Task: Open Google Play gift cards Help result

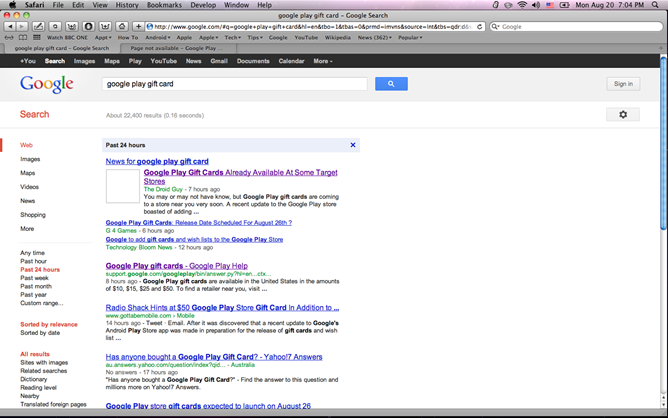Action: click(x=176, y=265)
